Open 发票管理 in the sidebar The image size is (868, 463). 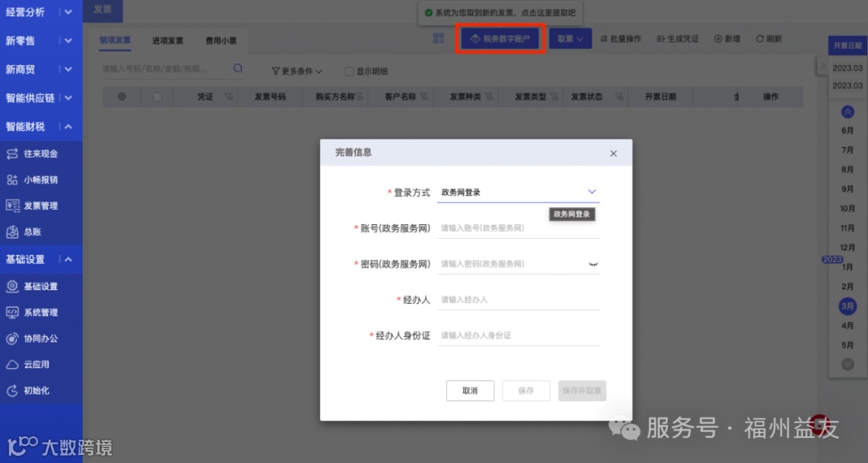pos(40,206)
